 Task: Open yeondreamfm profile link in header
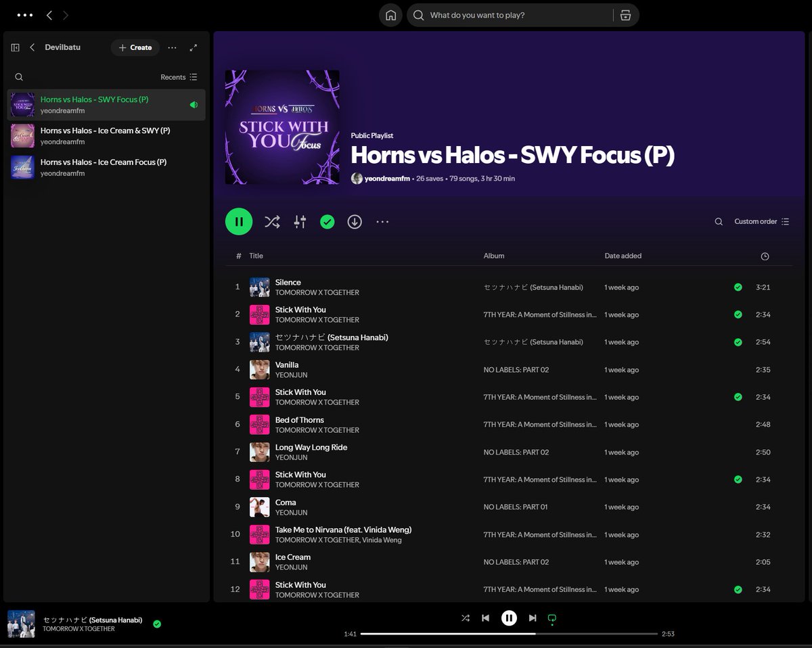387,179
